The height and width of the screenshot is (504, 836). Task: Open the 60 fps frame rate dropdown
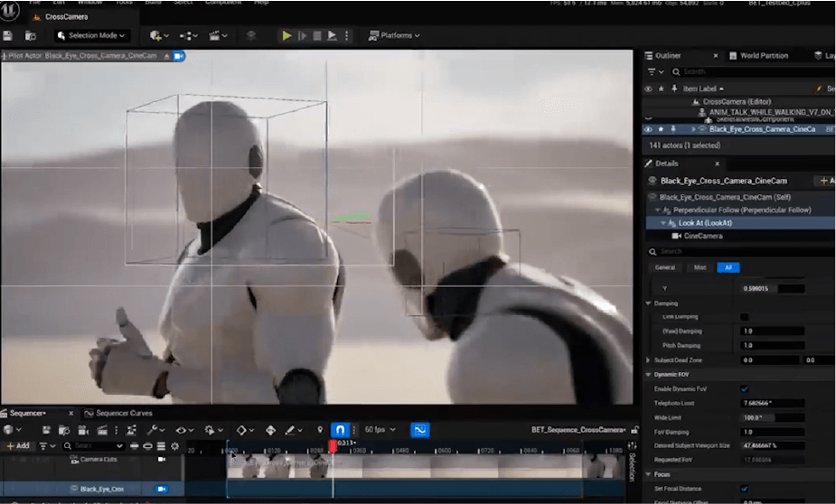pos(378,430)
